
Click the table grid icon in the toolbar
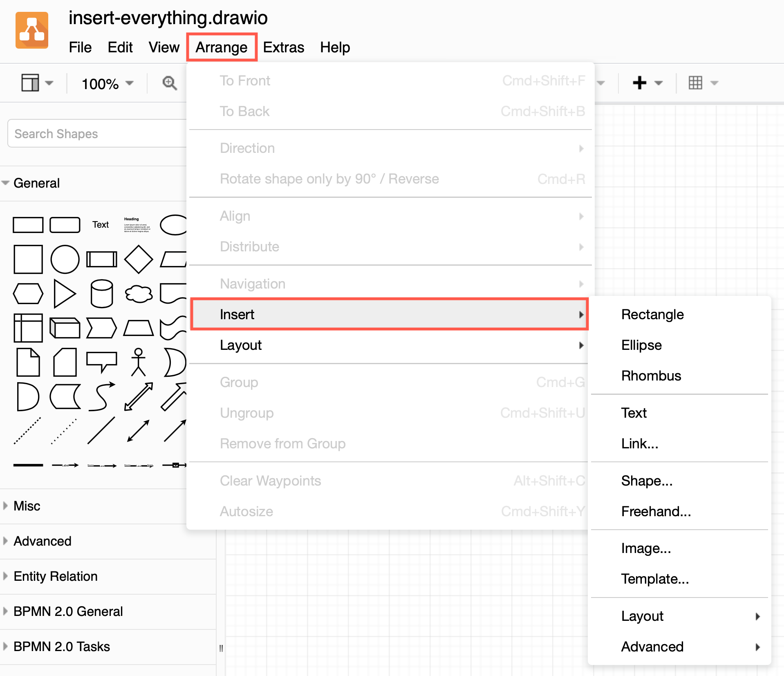(696, 83)
